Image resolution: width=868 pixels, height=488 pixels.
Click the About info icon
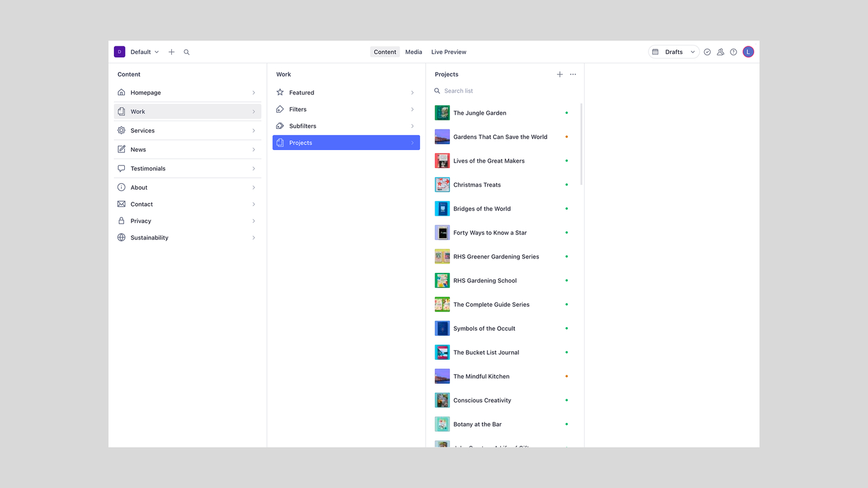pos(121,187)
